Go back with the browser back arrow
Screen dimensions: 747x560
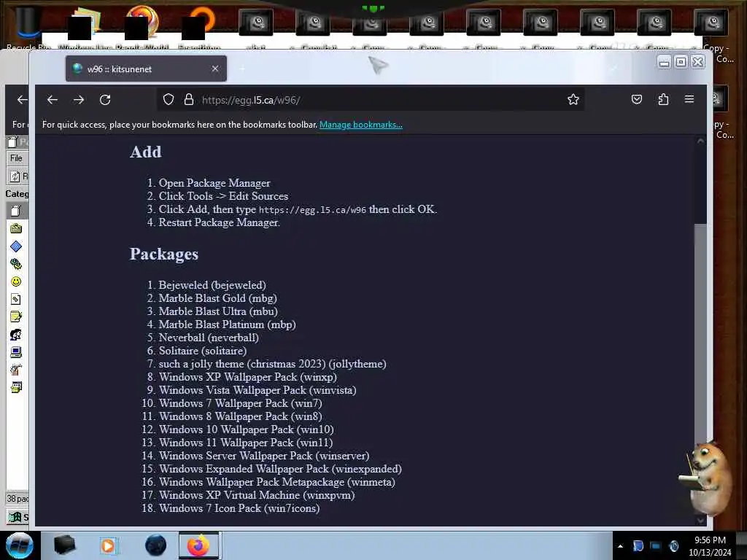click(x=53, y=100)
